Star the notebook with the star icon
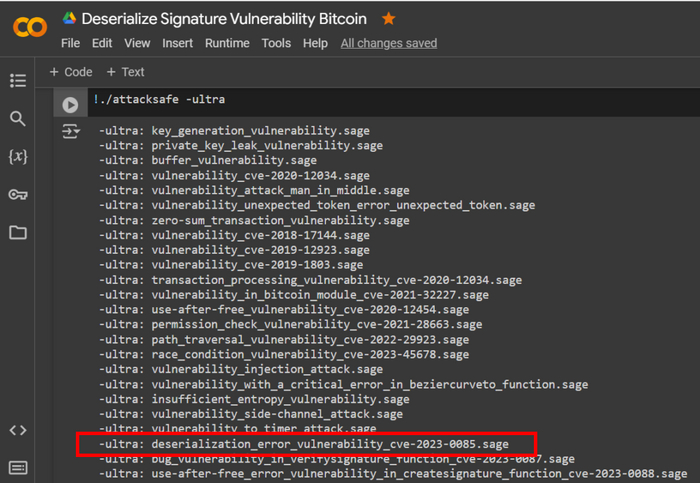The height and width of the screenshot is (483, 700). point(388,19)
